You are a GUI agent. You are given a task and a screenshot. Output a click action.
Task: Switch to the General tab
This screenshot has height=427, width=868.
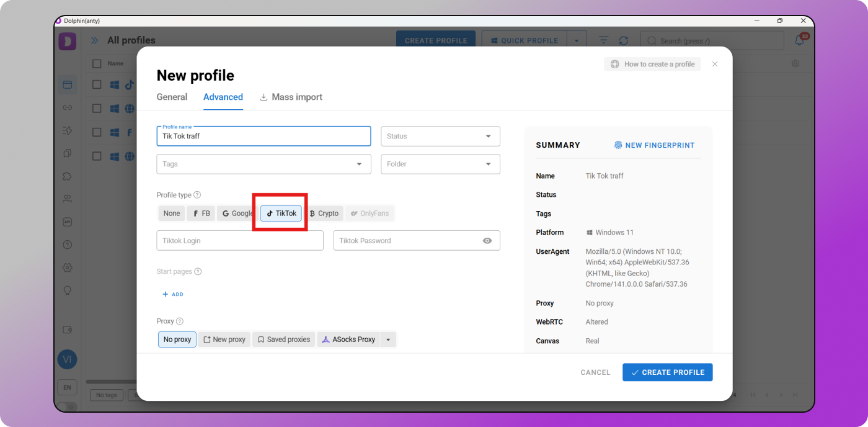172,97
